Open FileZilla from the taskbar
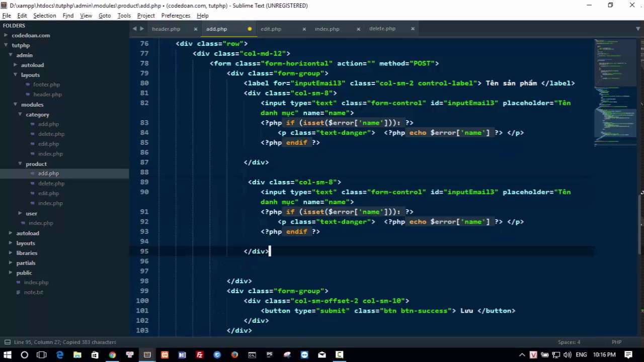 point(200,355)
